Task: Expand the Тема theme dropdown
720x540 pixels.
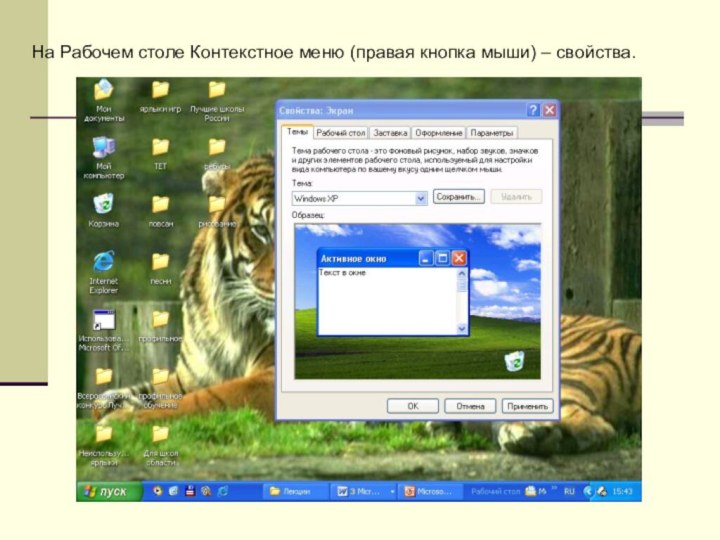Action: [421, 198]
